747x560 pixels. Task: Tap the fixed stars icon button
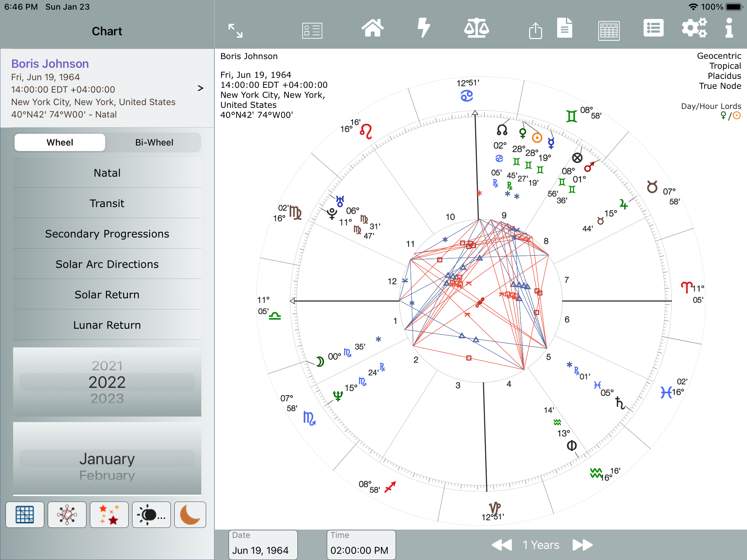[x=109, y=515]
